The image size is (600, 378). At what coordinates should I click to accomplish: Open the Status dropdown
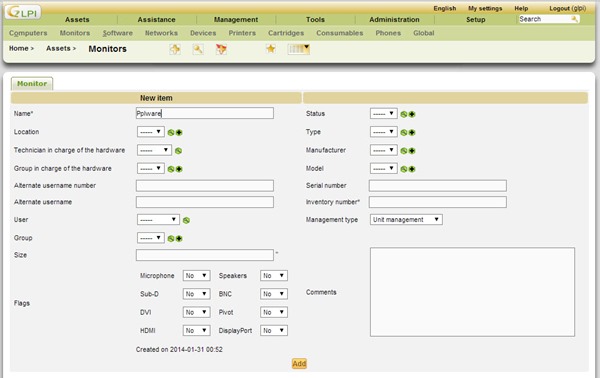(384, 113)
